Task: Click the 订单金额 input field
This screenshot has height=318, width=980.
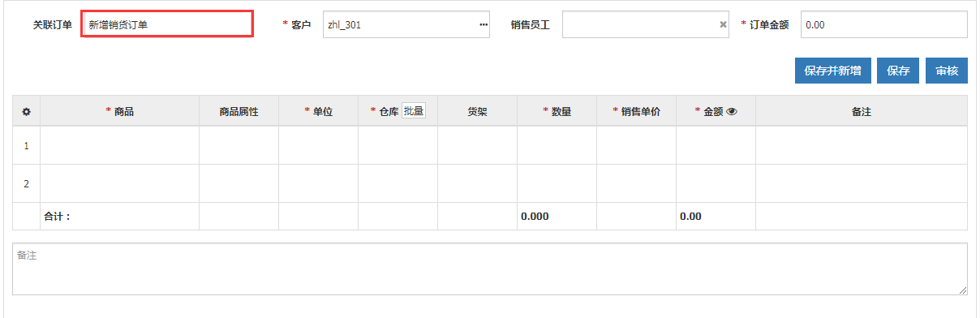Action: [884, 24]
